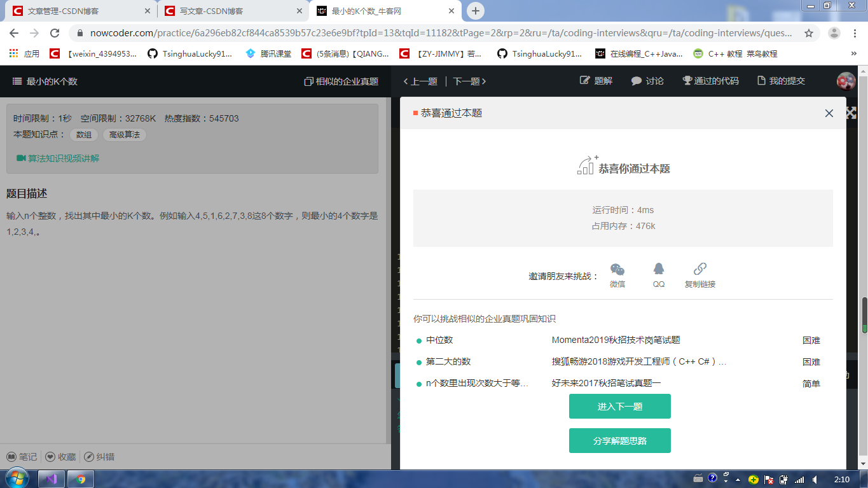The height and width of the screenshot is (488, 868).
Task: Toggle fullscreen on the results dialog
Action: click(x=850, y=113)
